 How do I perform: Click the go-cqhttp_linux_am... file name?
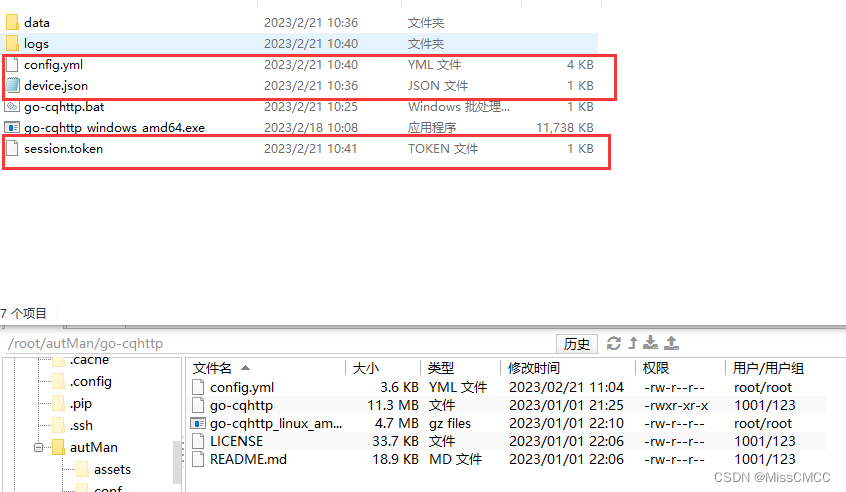coord(276,423)
